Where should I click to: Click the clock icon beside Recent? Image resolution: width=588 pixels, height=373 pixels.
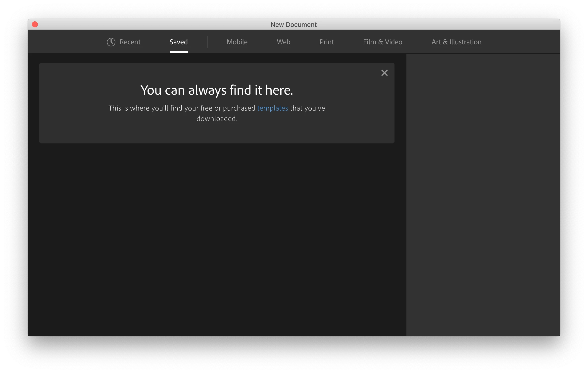[111, 42]
